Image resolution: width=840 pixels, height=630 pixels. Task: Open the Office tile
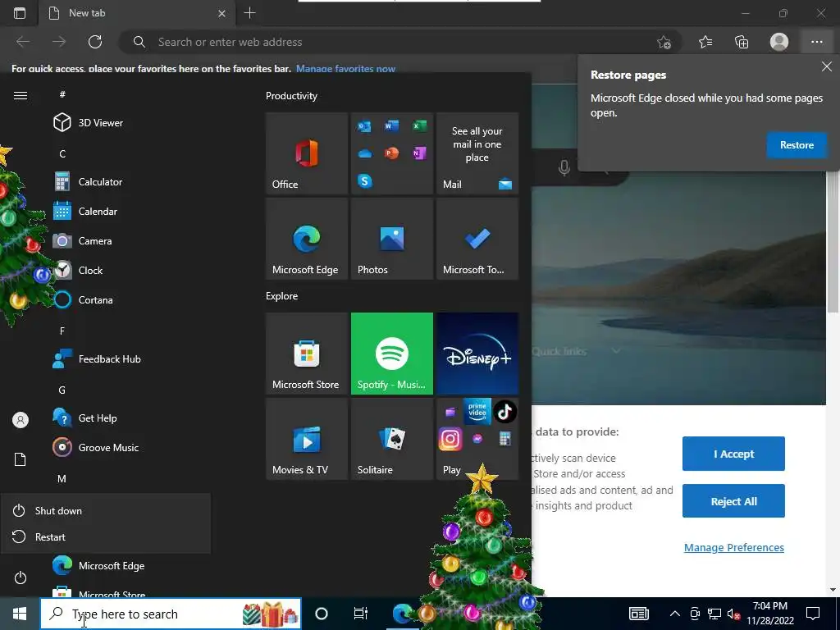(x=307, y=153)
